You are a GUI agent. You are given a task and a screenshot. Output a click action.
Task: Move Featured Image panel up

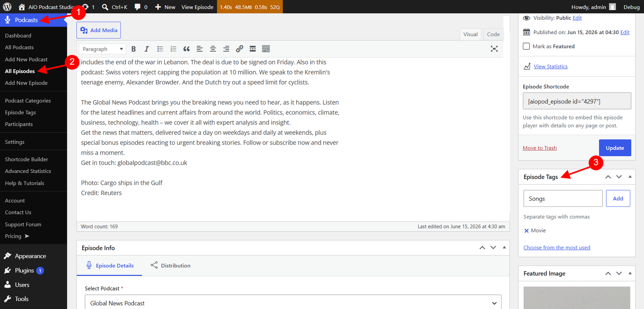pyautogui.click(x=608, y=274)
